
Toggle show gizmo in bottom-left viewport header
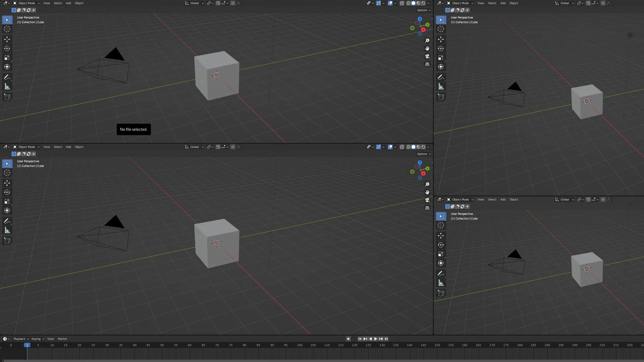click(378, 147)
